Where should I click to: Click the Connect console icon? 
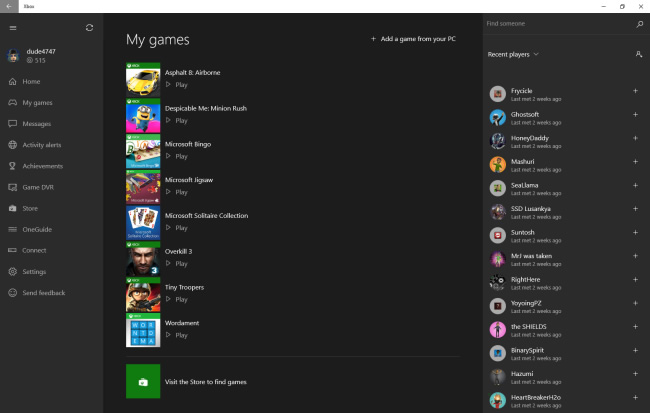coord(13,250)
